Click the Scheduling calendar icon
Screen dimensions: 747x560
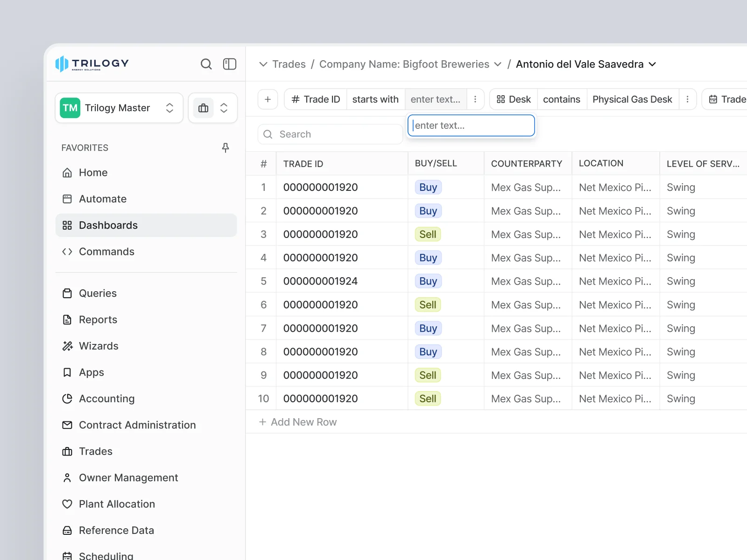click(67, 556)
